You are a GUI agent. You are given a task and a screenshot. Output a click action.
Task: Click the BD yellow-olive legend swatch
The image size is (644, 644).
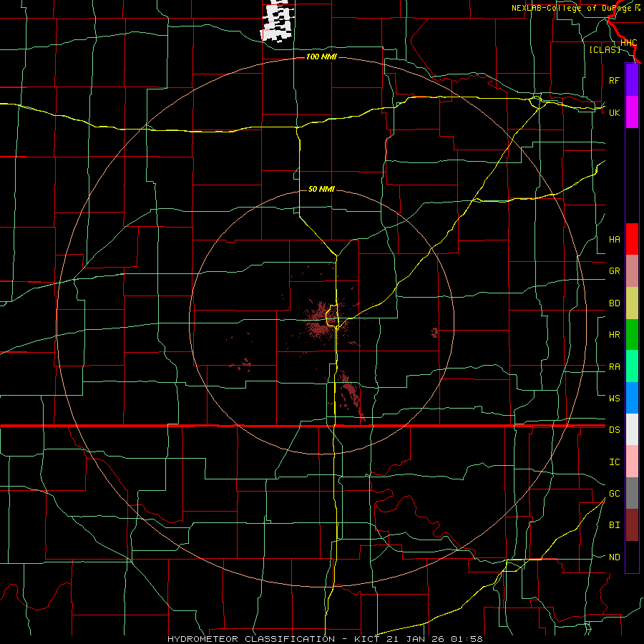click(632, 303)
